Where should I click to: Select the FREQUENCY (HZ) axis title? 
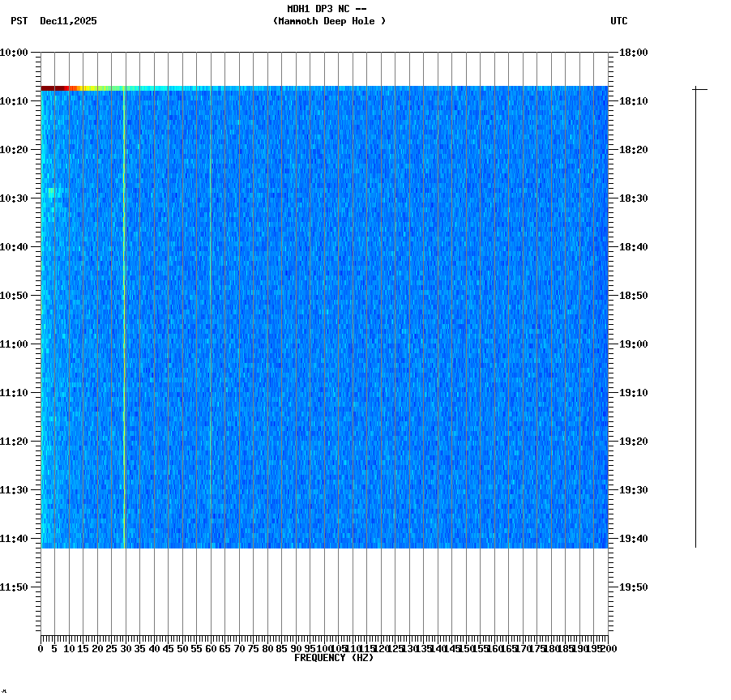(335, 658)
